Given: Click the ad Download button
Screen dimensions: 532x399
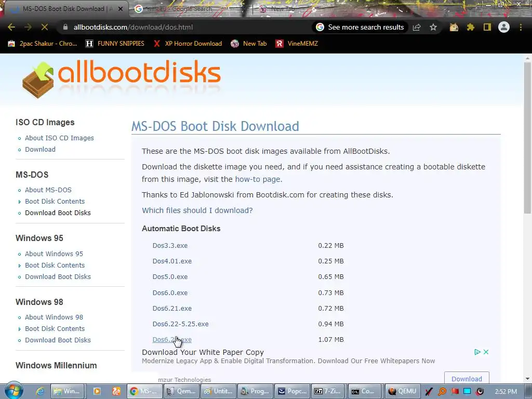Looking at the screenshot, I should [x=467, y=379].
